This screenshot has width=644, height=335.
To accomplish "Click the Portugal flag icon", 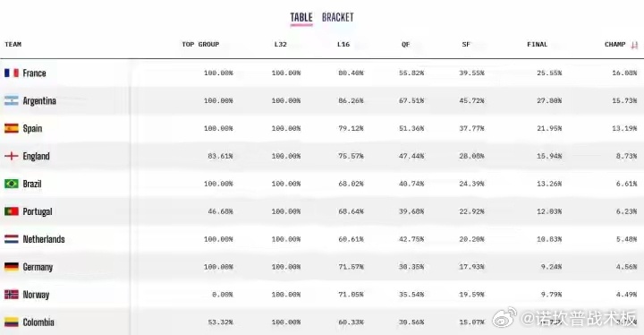I will pos(12,211).
